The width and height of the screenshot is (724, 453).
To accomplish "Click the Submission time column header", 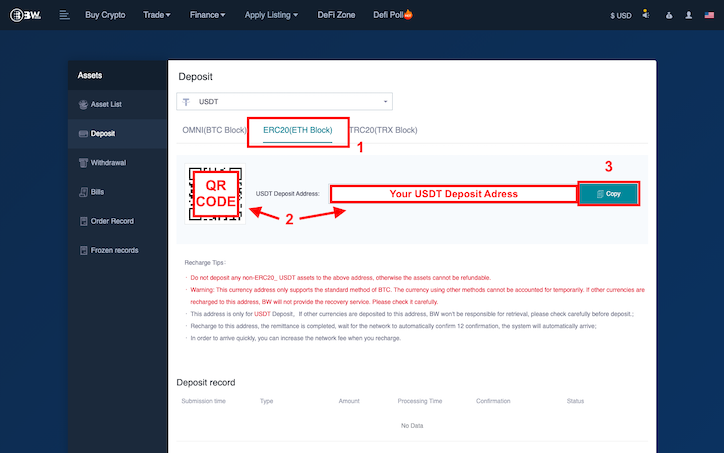I will 204,401.
